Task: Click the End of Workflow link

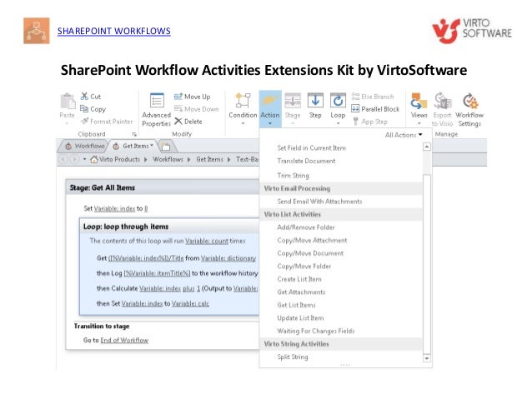Action: (x=124, y=340)
